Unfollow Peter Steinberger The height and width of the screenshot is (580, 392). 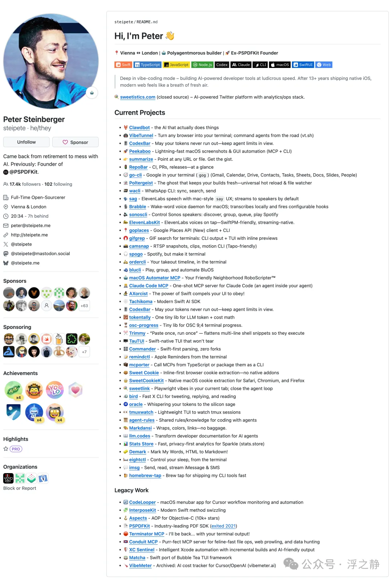pos(26,142)
